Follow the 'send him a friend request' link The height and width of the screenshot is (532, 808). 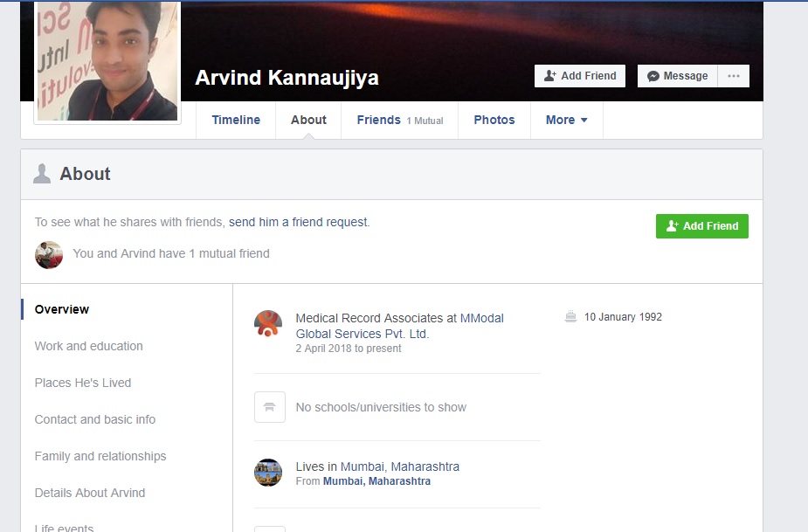click(299, 222)
